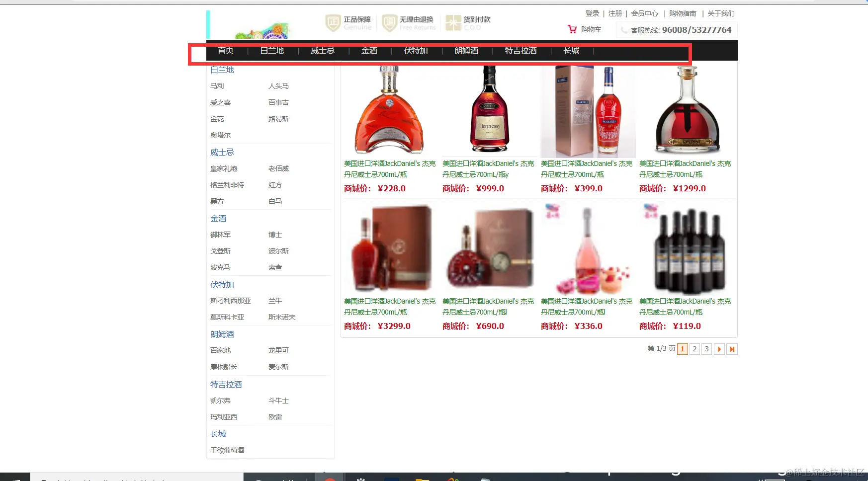Viewport: 868px width, 481px height.
Task: Click the 货到付款 cash on delivery badge
Action: (468, 23)
